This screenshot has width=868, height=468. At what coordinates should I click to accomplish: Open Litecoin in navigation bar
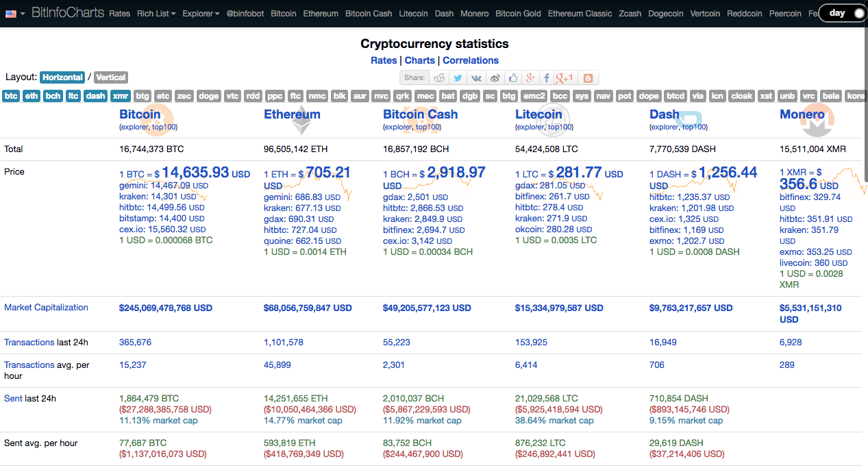(413, 13)
